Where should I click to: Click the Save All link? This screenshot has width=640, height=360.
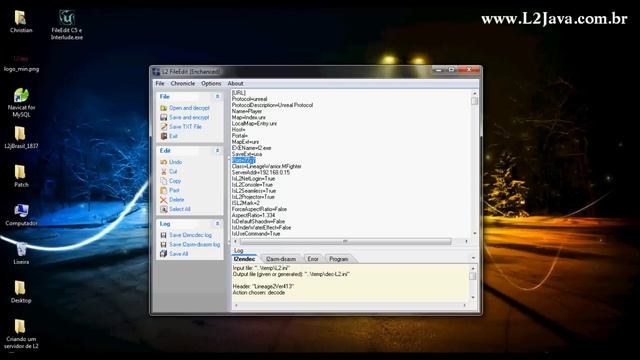[x=178, y=254]
